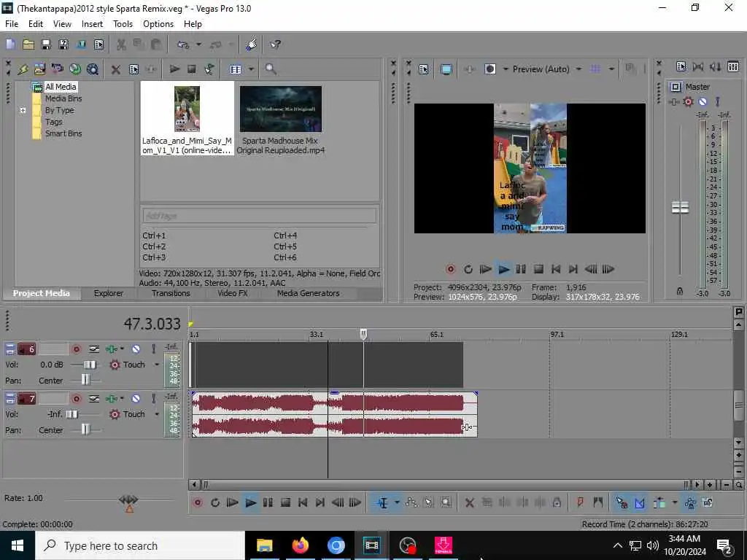
Task: Click the track 6 volume slider
Action: coord(89,365)
